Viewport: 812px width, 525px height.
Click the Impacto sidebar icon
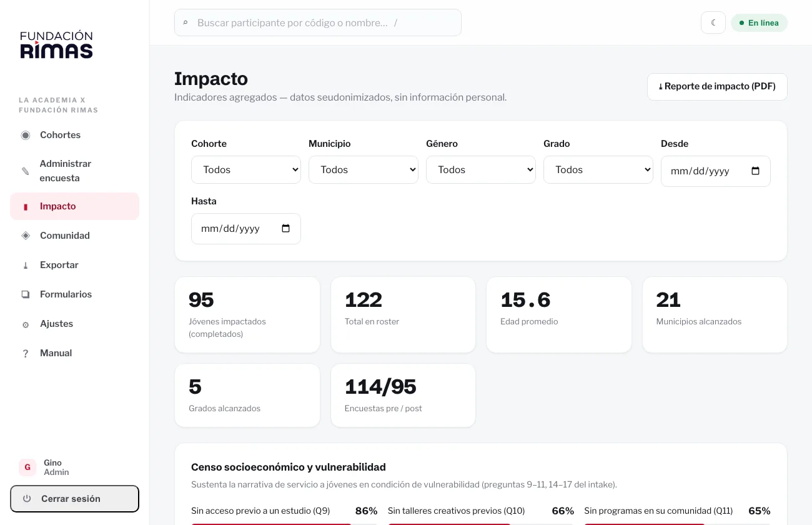point(26,206)
